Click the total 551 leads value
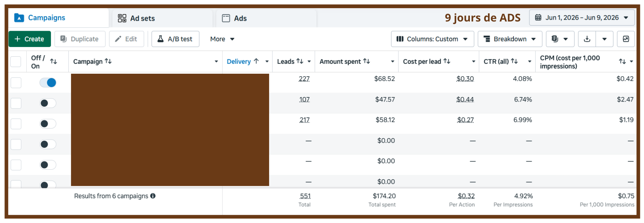Image resolution: width=644 pixels, height=223 pixels. click(x=305, y=196)
